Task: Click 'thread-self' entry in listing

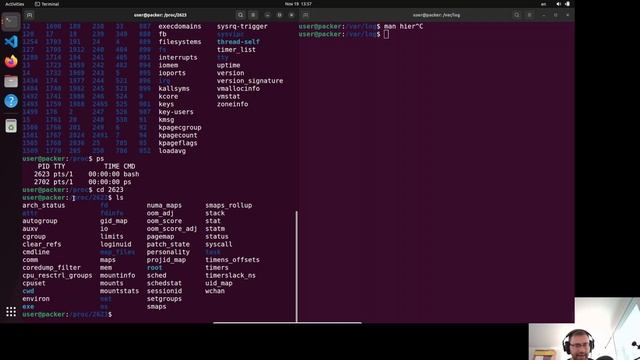Action: tap(238, 42)
